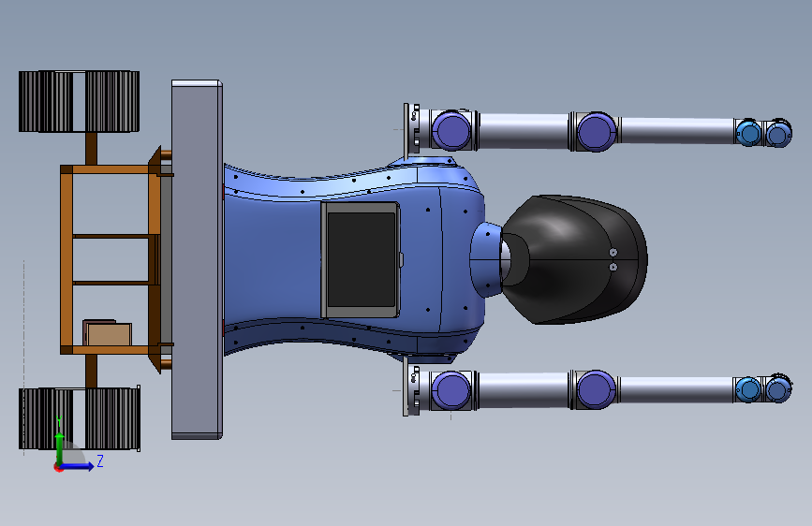
Task: Select the top-left outer ribbed wheel
Action: [46, 101]
